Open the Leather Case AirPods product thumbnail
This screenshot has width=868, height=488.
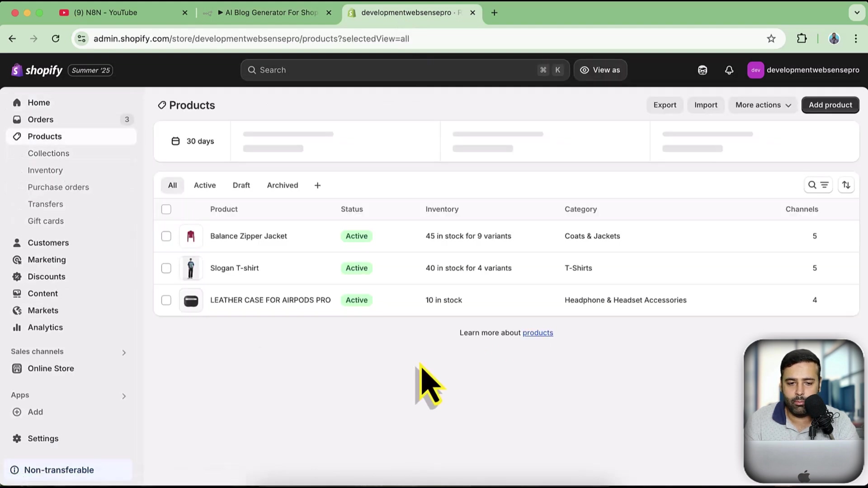click(x=191, y=300)
